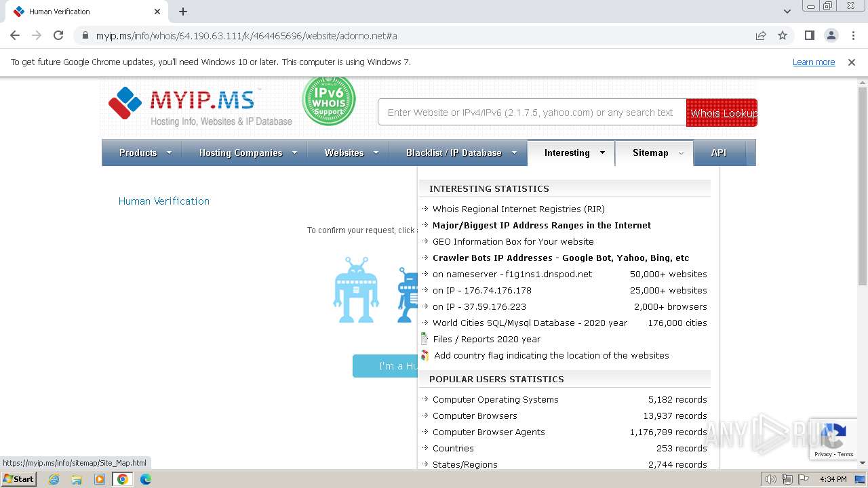Open the Chrome profile avatar

point(831,35)
